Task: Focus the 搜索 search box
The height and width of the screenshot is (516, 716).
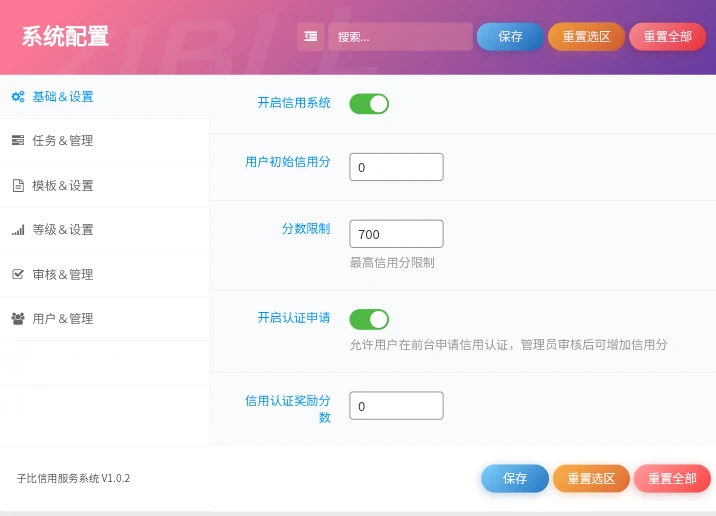Action: click(400, 37)
